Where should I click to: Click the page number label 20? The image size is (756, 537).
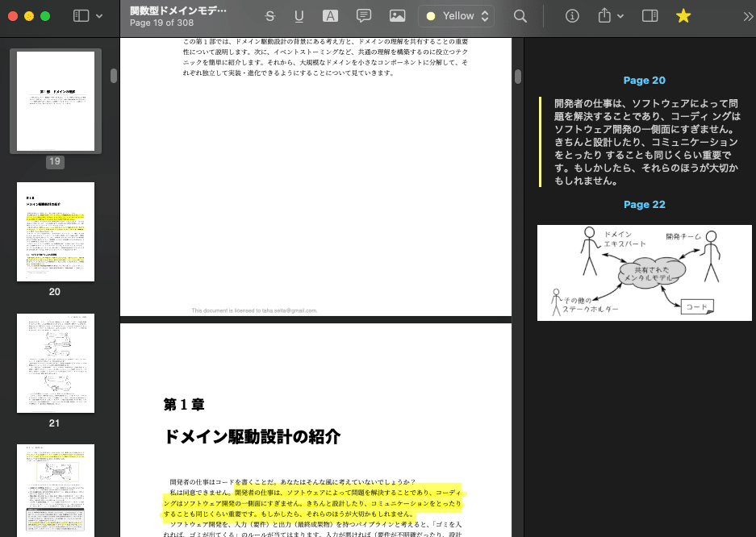pos(55,292)
